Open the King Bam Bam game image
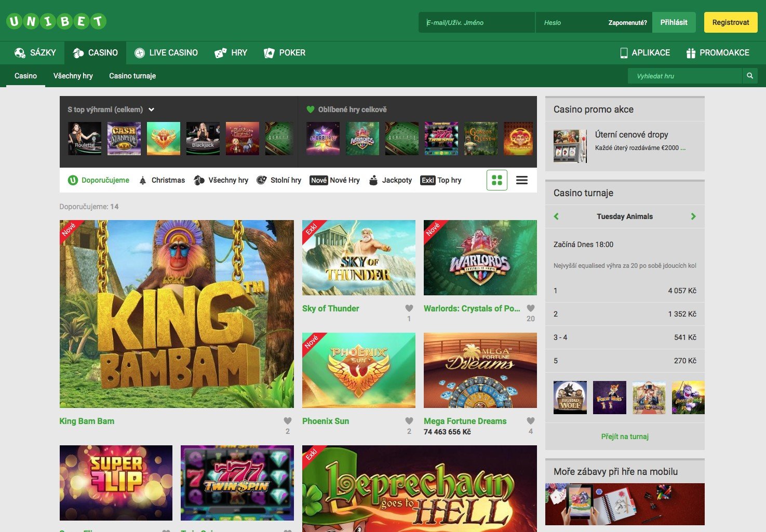 point(177,314)
